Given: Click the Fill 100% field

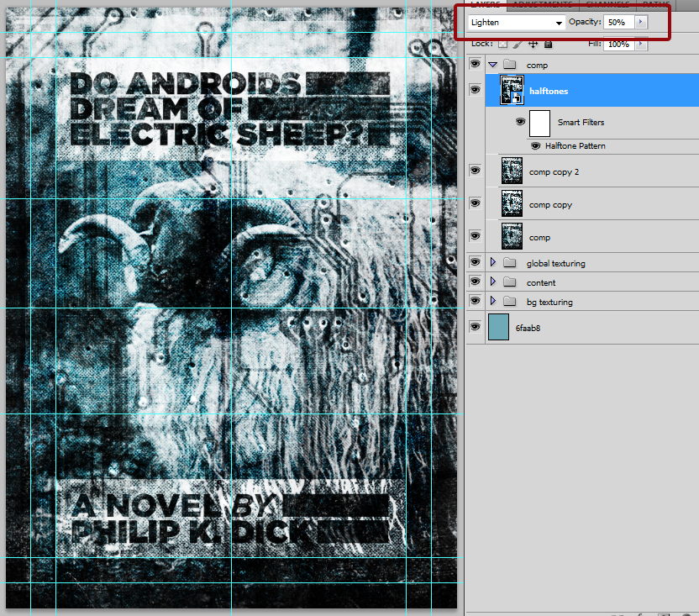Looking at the screenshot, I should (618, 45).
